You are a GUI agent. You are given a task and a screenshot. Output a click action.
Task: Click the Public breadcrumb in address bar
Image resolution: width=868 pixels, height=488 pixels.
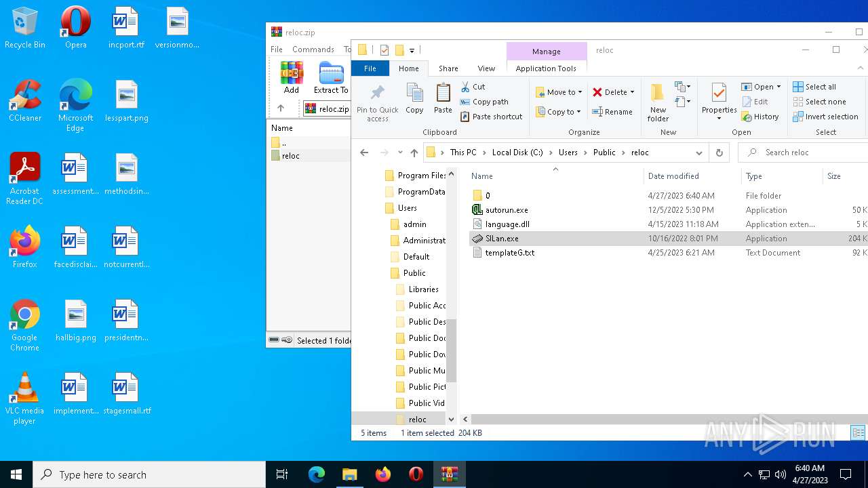(x=604, y=152)
